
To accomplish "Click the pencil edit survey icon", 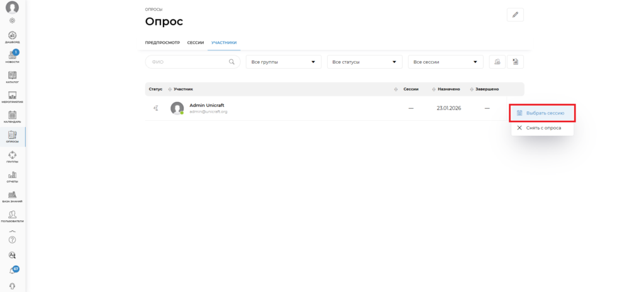I will click(515, 15).
